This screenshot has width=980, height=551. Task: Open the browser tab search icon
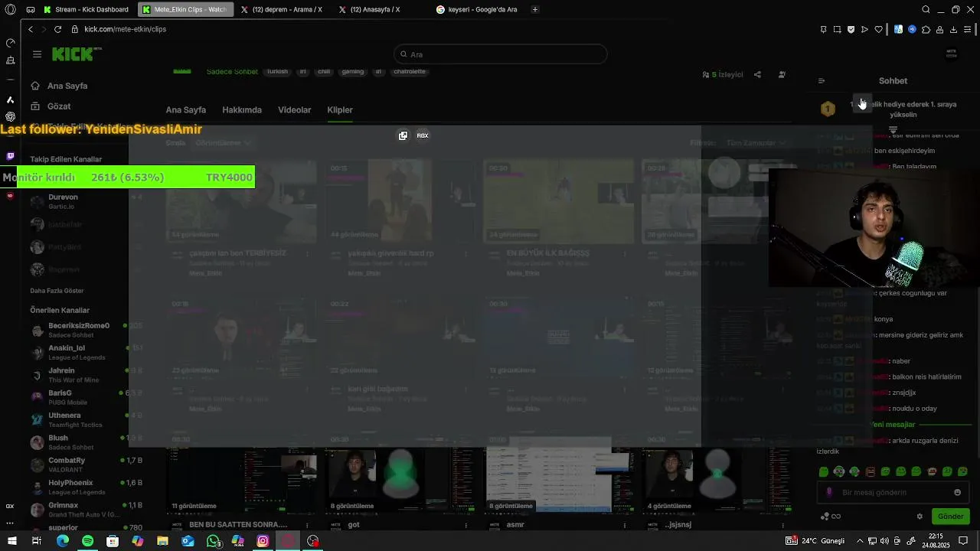click(926, 9)
